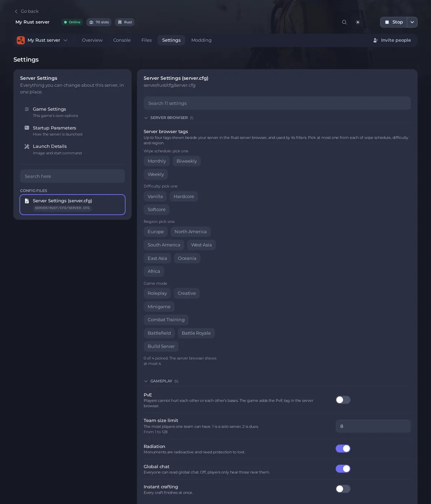Select the Build Server game mode tag
Viewport: 431px width, 504px height.
coord(161,347)
